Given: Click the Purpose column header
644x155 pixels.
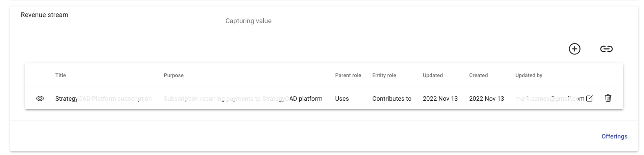Looking at the screenshot, I should click(x=174, y=75).
